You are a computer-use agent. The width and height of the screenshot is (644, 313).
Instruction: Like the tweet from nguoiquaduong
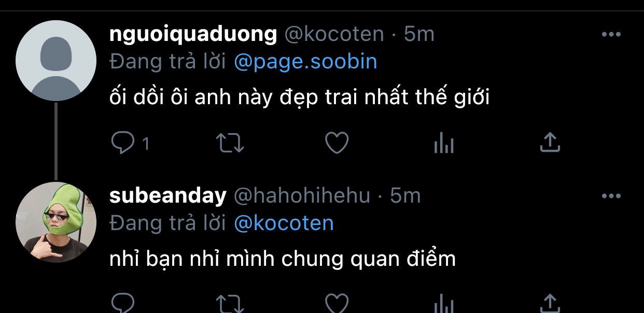pos(337,143)
